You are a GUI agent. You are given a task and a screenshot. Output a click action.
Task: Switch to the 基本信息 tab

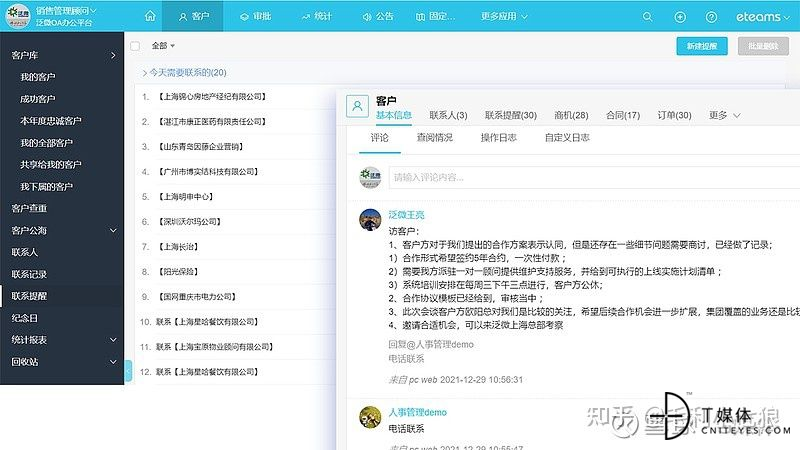pyautogui.click(x=393, y=115)
